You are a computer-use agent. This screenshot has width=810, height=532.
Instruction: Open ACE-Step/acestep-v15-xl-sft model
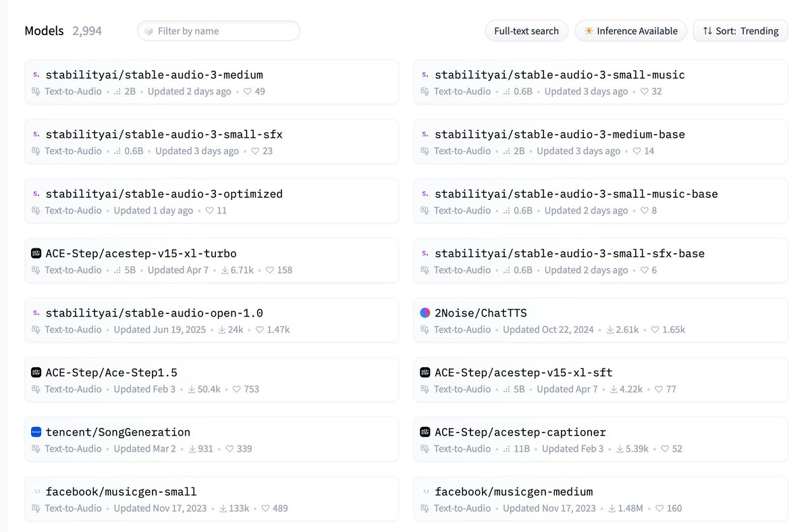pos(601,379)
